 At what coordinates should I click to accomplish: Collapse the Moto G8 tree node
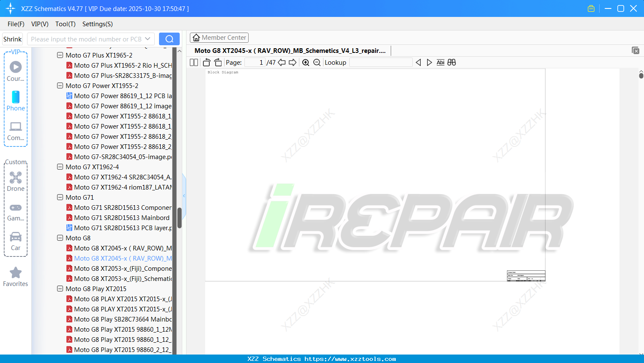pos(60,238)
